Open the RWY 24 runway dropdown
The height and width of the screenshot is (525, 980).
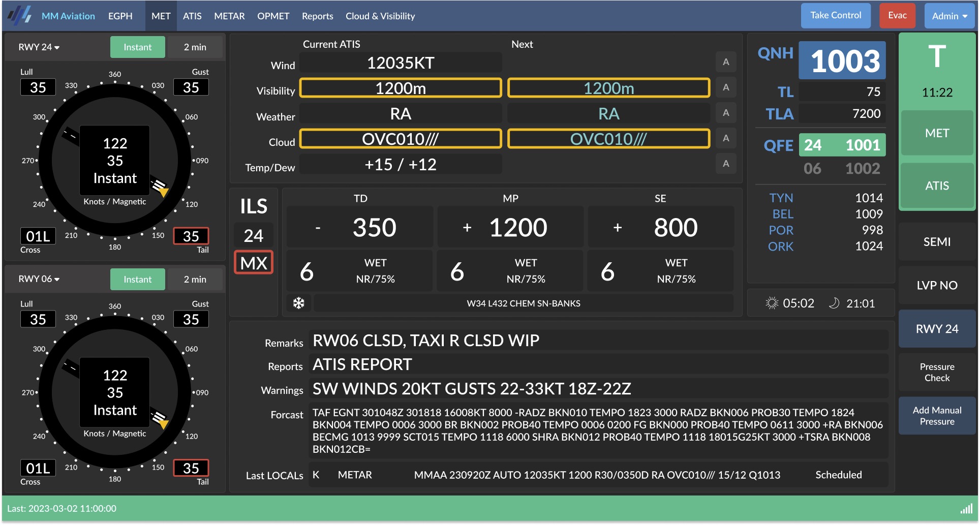pyautogui.click(x=39, y=47)
